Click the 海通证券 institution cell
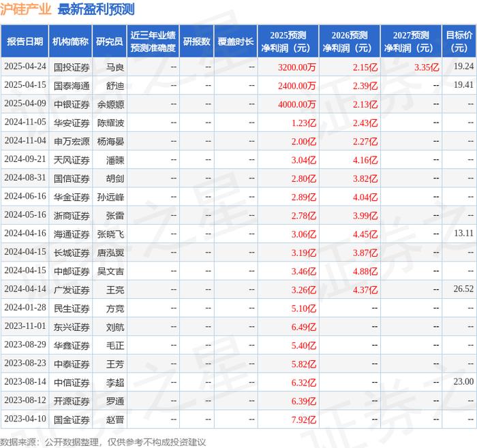477x448 pixels. tap(72, 234)
